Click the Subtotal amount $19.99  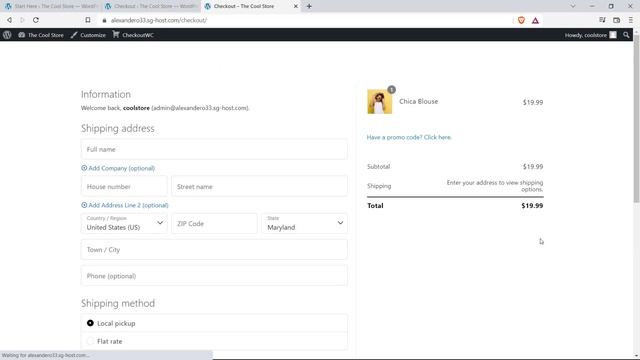point(533,167)
